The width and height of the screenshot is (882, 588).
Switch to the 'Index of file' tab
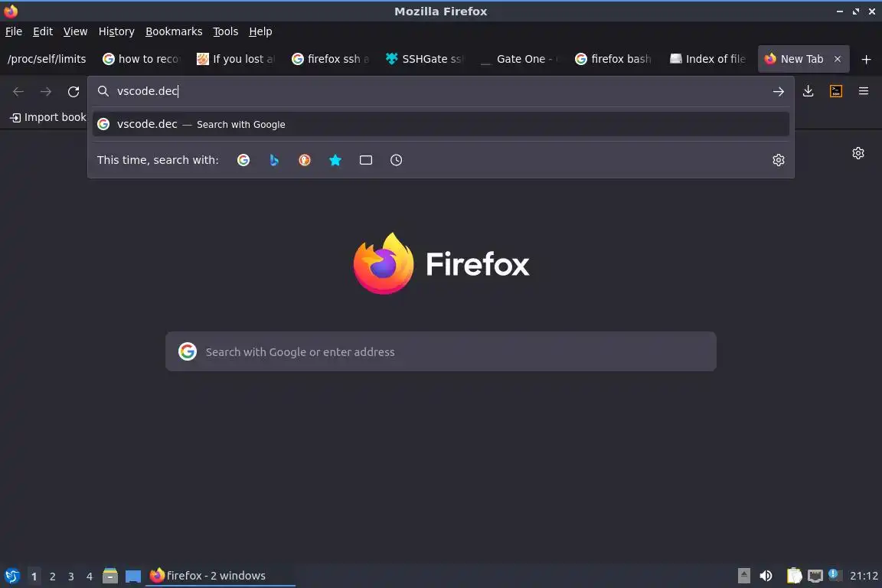coord(707,59)
